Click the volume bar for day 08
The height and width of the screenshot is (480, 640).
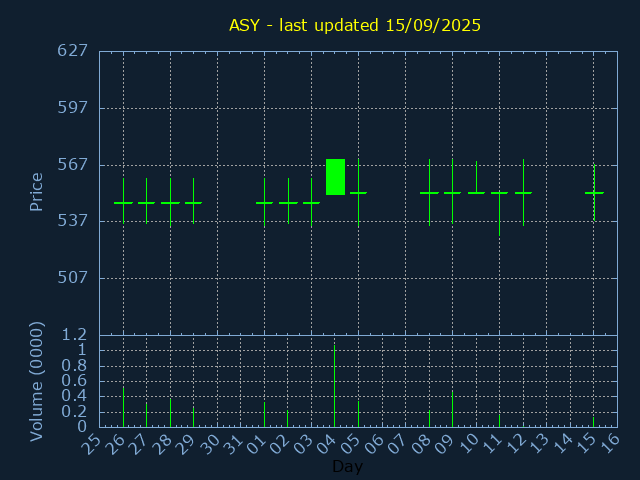coord(429,419)
